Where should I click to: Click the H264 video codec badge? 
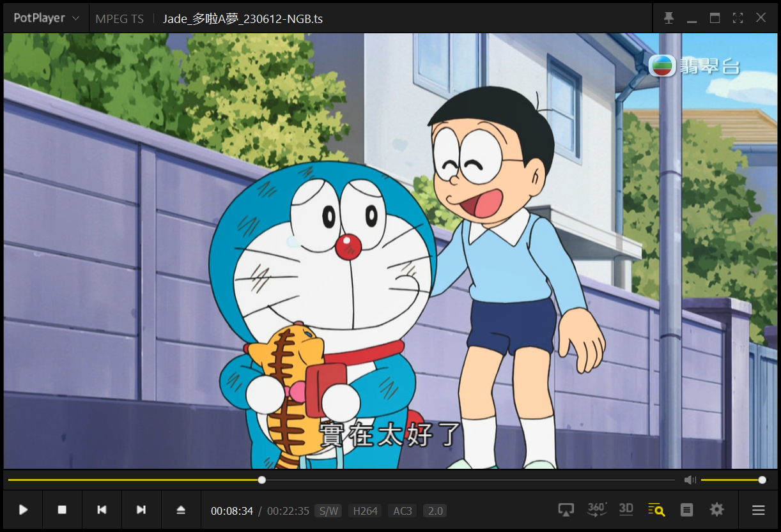click(x=366, y=511)
